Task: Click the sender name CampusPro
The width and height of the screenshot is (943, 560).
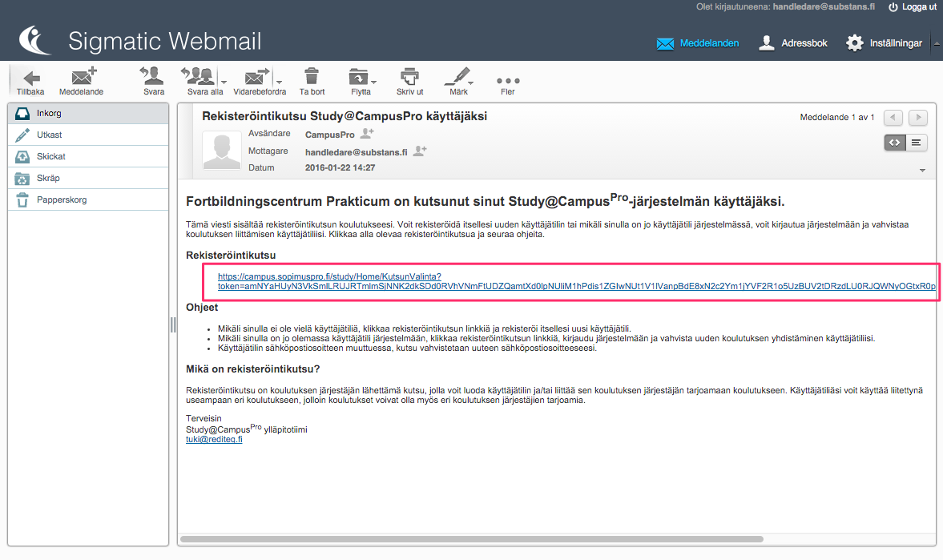Action: coord(329,135)
